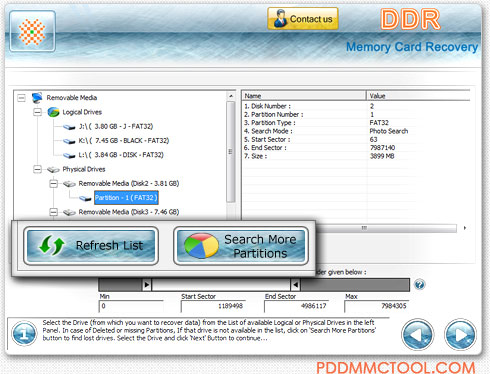This screenshot has width=490, height=374.
Task: Go to the next step arrow
Action: 460,334
